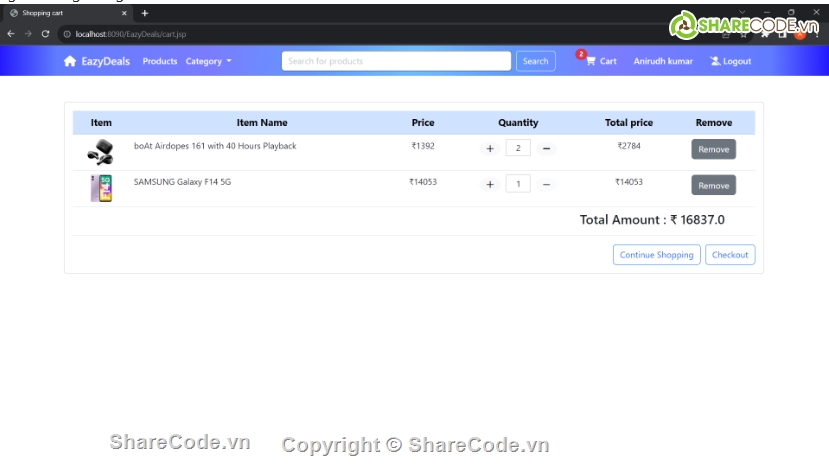
Task: Click the browser back arrow
Action: pyautogui.click(x=10, y=34)
